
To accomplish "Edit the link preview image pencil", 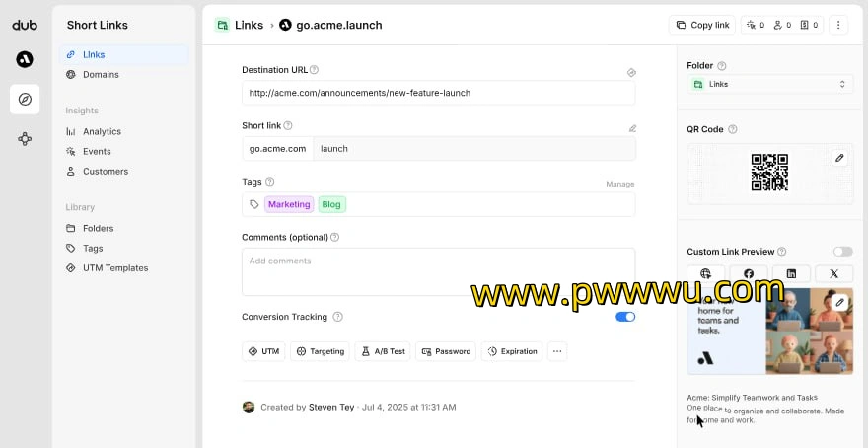I will [839, 302].
